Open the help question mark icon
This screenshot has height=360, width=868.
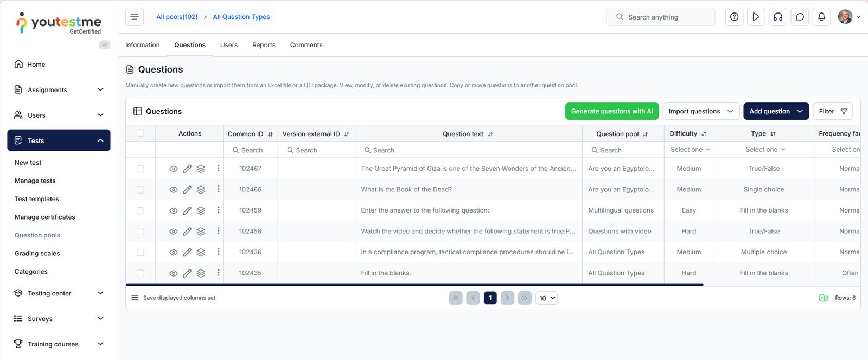click(734, 17)
